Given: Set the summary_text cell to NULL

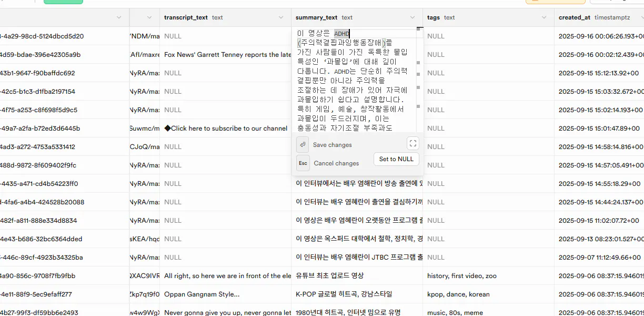Looking at the screenshot, I should 396,159.
